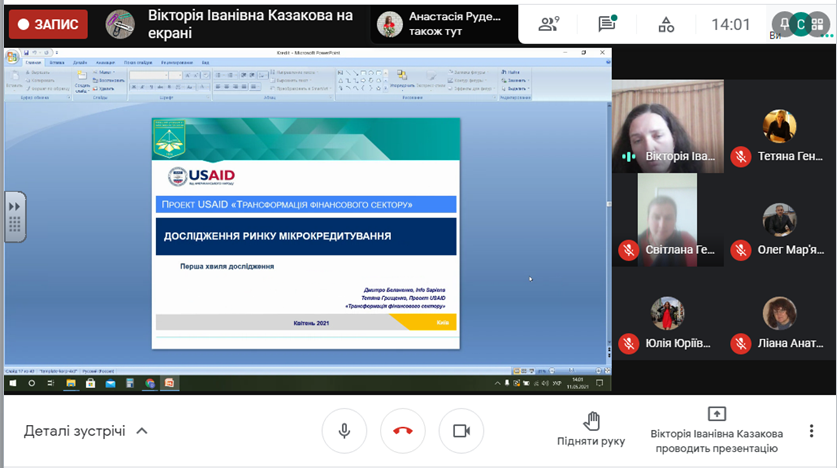Toggle the tile layout icon in top-right self-view

[817, 24]
